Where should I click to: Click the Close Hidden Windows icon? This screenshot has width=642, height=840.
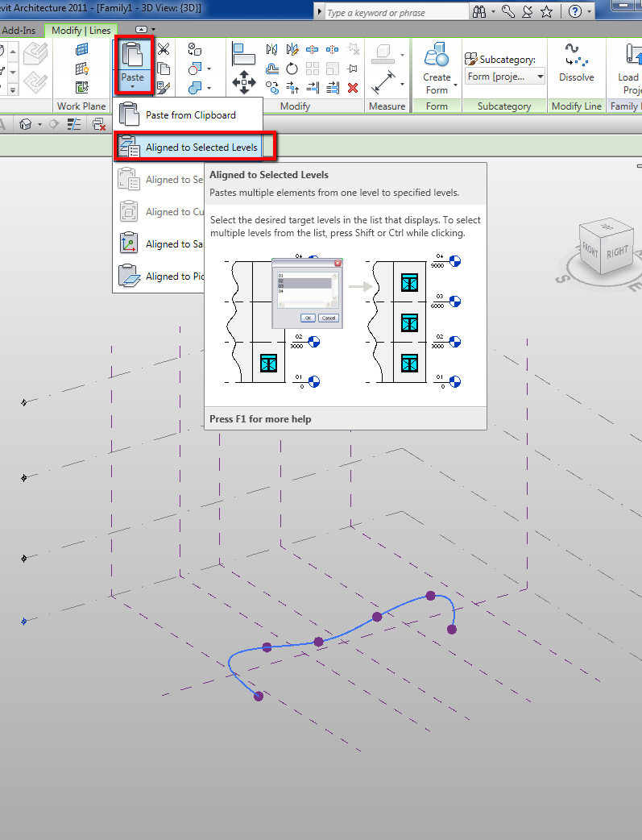tap(99, 125)
